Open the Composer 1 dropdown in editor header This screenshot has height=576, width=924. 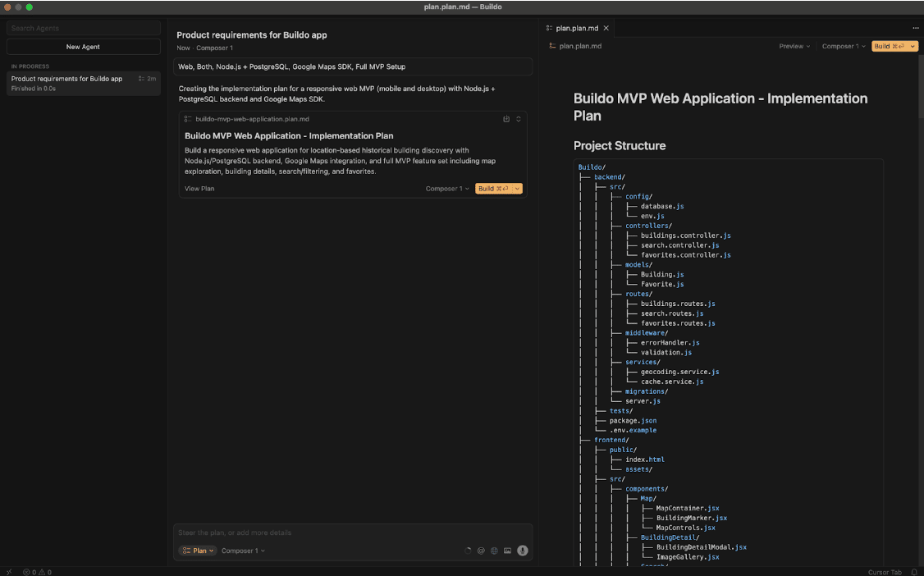coord(844,46)
